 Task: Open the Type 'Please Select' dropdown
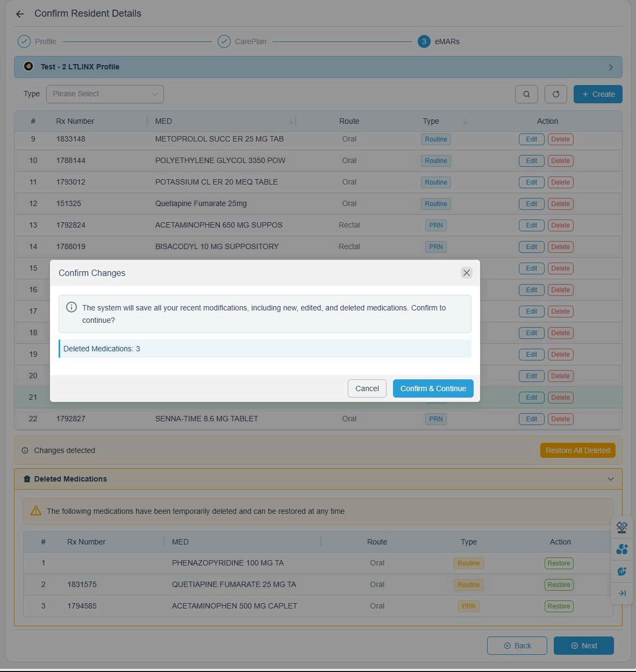click(105, 94)
